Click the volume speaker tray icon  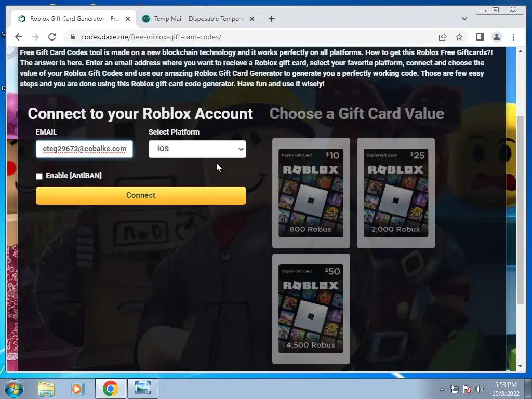479,389
